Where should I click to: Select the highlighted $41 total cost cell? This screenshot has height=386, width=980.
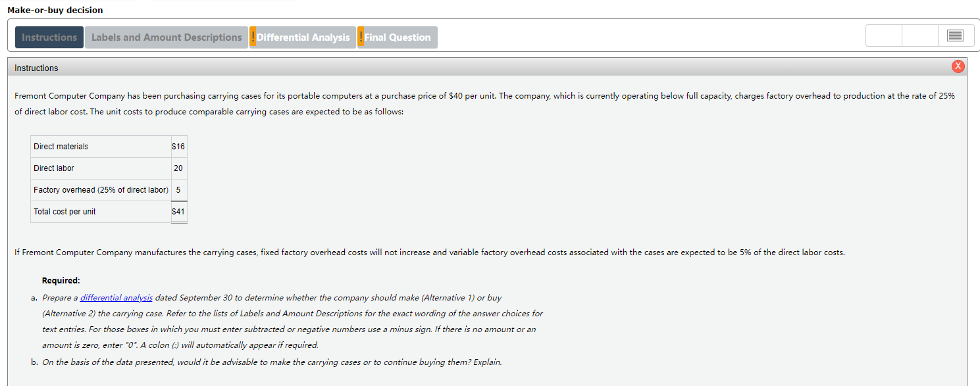point(178,212)
